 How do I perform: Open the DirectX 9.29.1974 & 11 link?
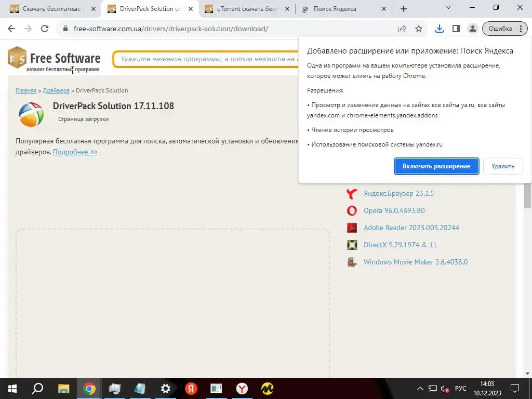(400, 245)
